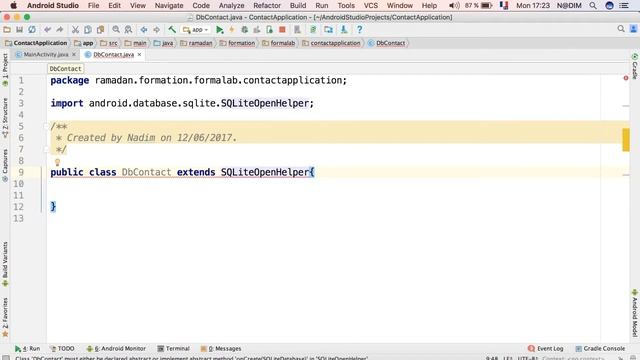Open the Analyze menu

[x=231, y=6]
